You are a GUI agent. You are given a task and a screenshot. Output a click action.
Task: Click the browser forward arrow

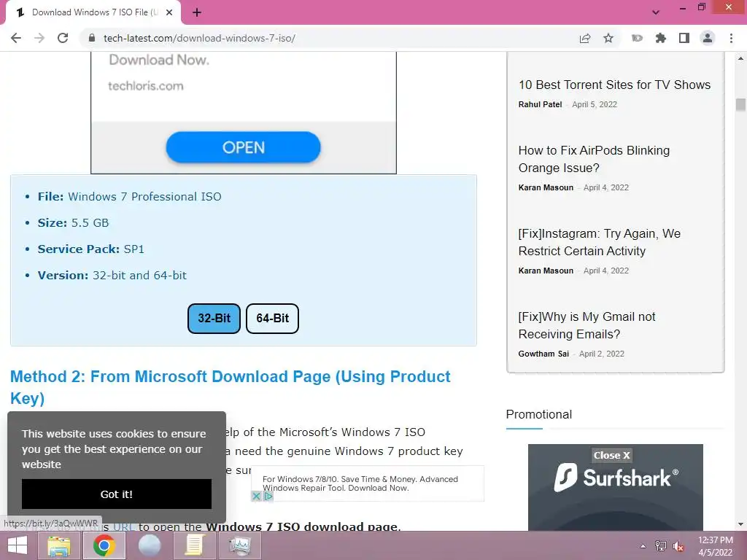tap(39, 38)
